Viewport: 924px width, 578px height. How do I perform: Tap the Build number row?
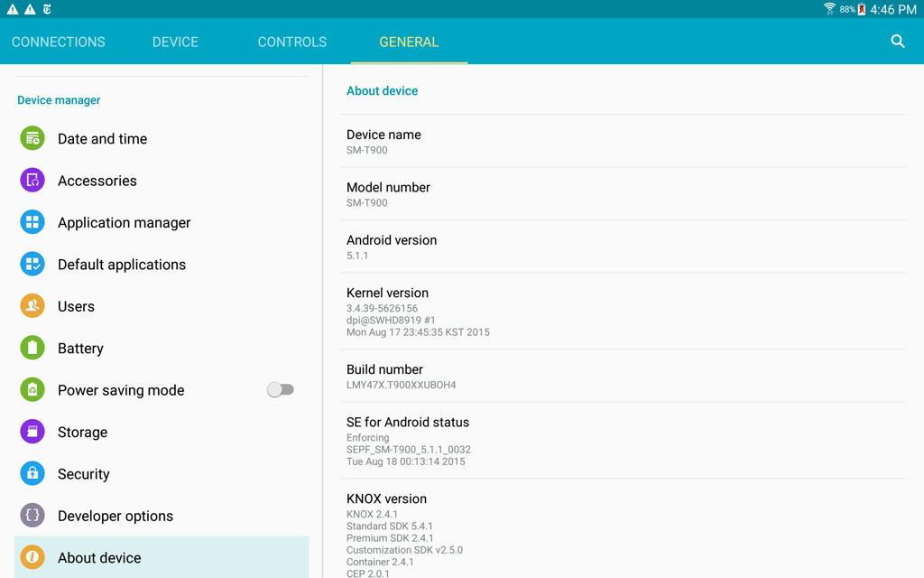click(623, 377)
